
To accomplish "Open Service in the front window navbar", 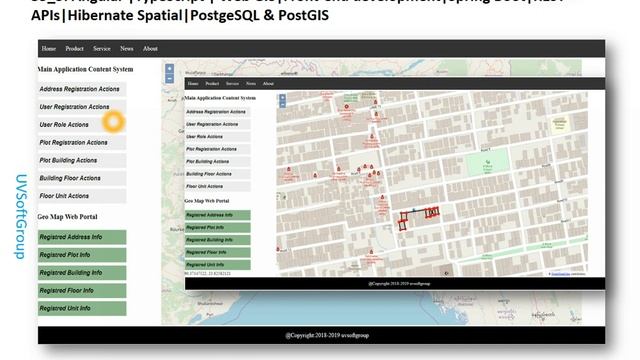I will click(x=232, y=84).
